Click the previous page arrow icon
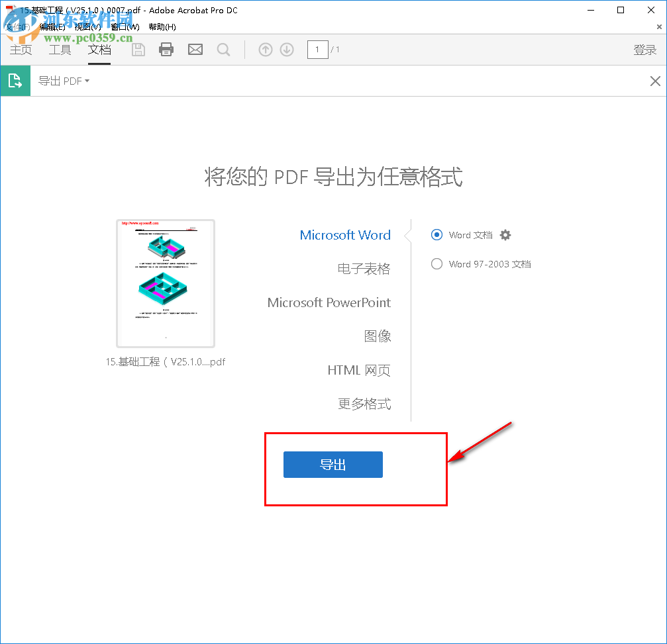This screenshot has width=667, height=644. tap(265, 49)
